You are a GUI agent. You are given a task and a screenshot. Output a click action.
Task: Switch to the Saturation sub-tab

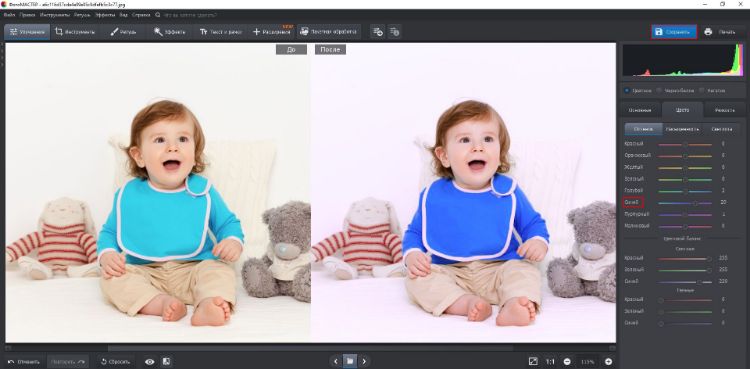click(x=682, y=129)
